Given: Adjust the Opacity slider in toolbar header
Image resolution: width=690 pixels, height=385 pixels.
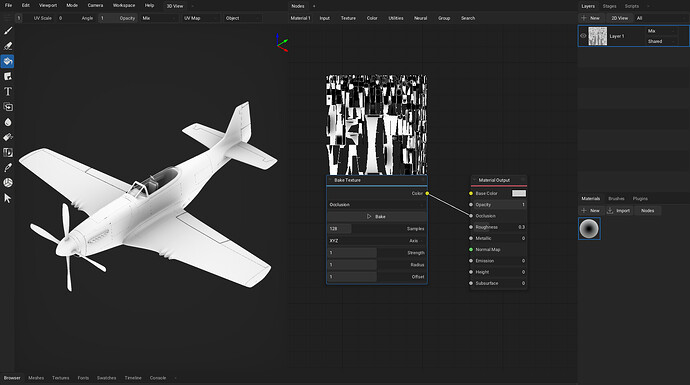Looking at the screenshot, I should (117, 18).
